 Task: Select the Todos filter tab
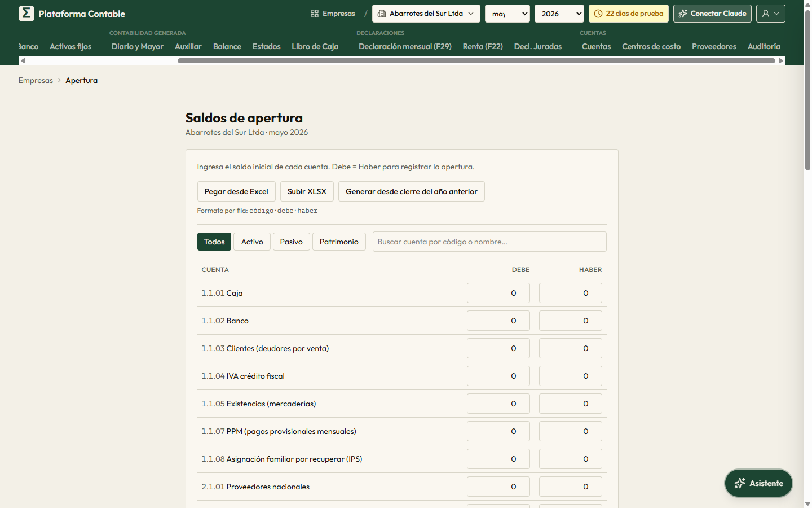[x=214, y=242]
